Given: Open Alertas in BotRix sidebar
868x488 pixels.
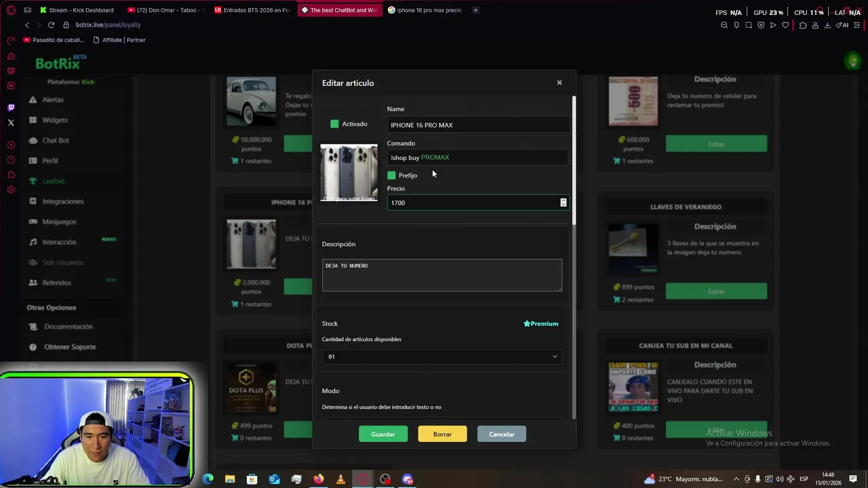Looking at the screenshot, I should [53, 100].
